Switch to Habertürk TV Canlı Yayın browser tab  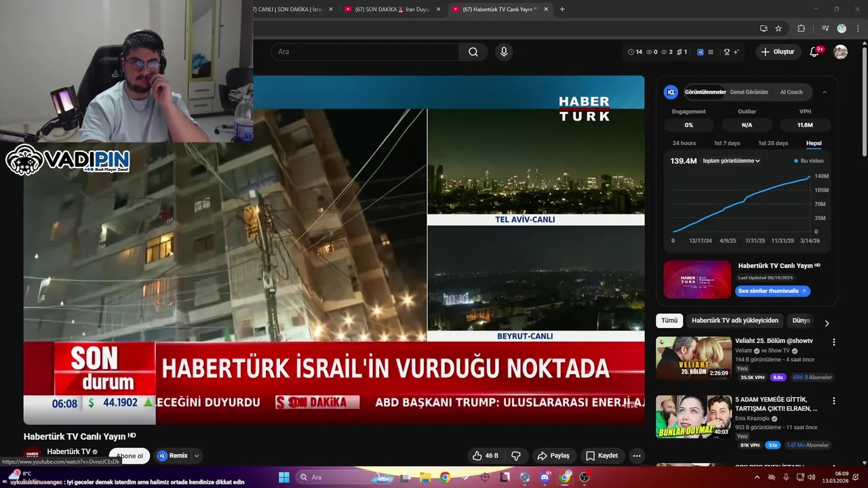500,9
